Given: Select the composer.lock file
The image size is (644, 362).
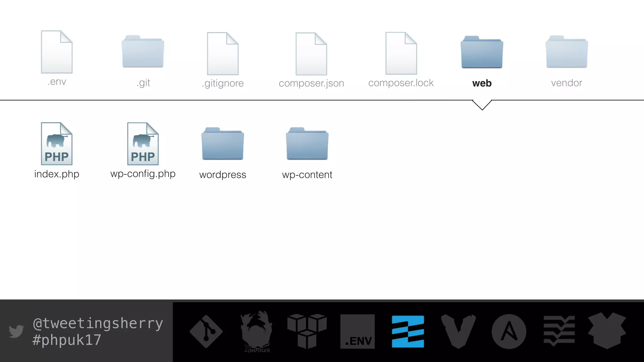Looking at the screenshot, I should 401,53.
